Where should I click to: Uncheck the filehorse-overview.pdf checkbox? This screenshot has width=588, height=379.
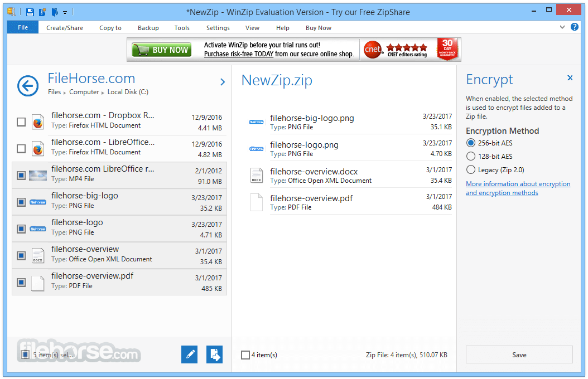(x=21, y=283)
